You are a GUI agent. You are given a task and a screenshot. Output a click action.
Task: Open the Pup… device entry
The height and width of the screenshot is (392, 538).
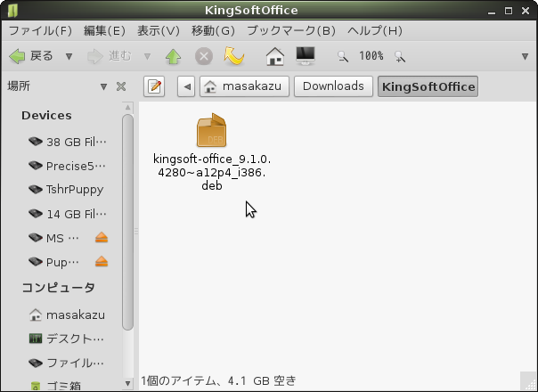tap(53, 262)
